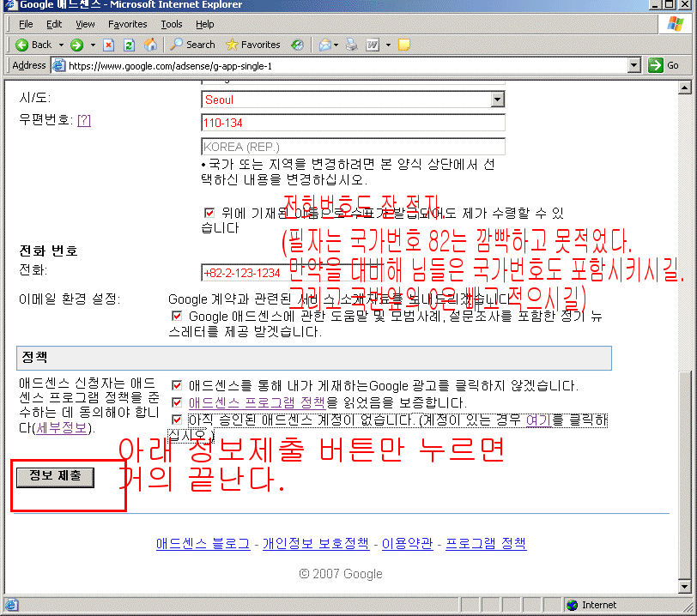Click the Forward arrow icon
The width and height of the screenshot is (697, 616).
pos(77,45)
